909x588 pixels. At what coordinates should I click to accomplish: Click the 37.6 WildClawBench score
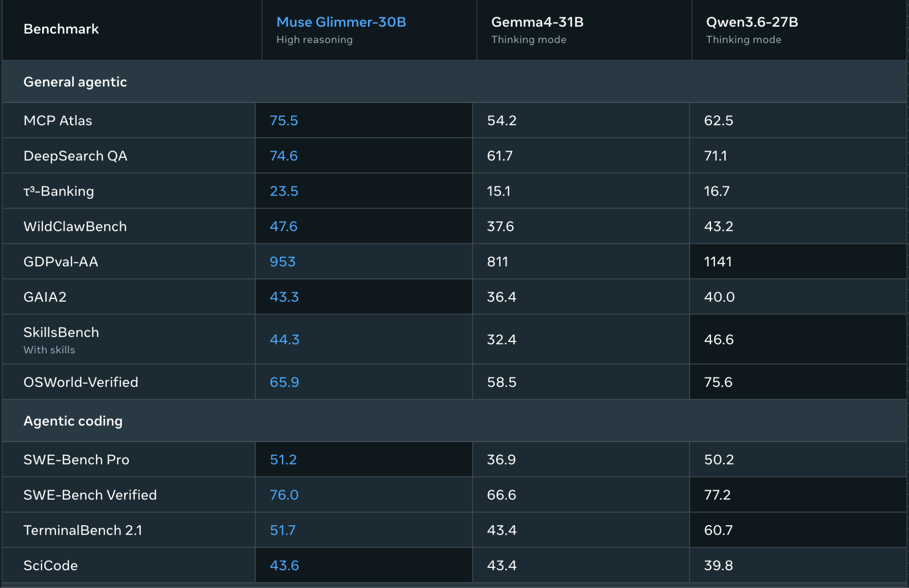click(x=501, y=226)
